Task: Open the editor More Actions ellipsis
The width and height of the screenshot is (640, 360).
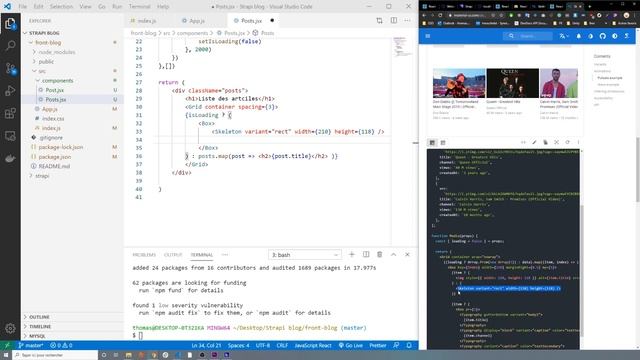Action: (x=407, y=20)
